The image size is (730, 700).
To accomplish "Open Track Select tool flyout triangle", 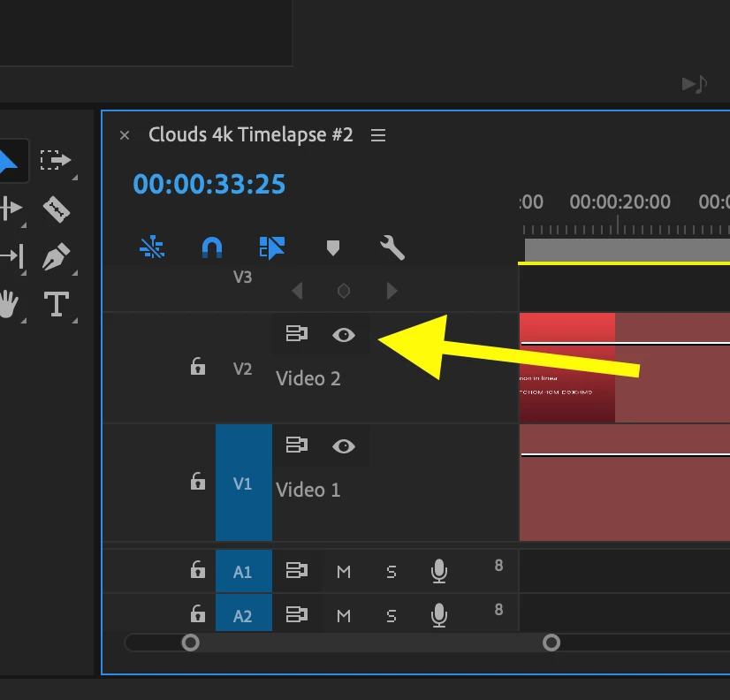I will coord(75,178).
